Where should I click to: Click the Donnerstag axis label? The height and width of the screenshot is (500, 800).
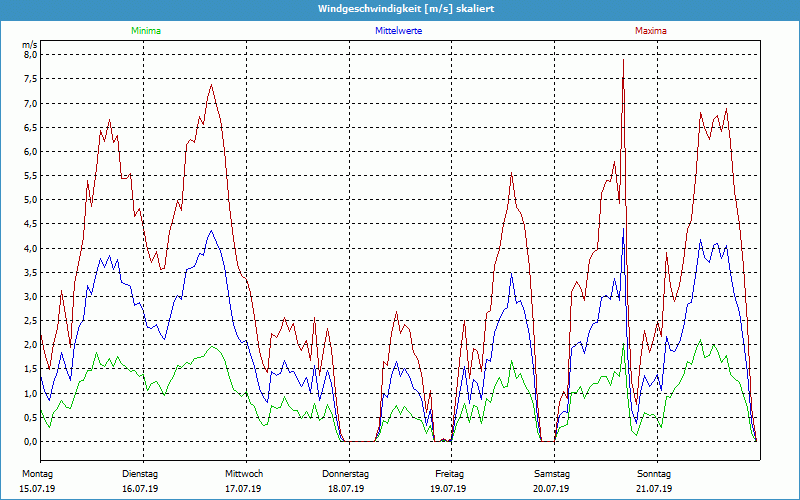345,474
